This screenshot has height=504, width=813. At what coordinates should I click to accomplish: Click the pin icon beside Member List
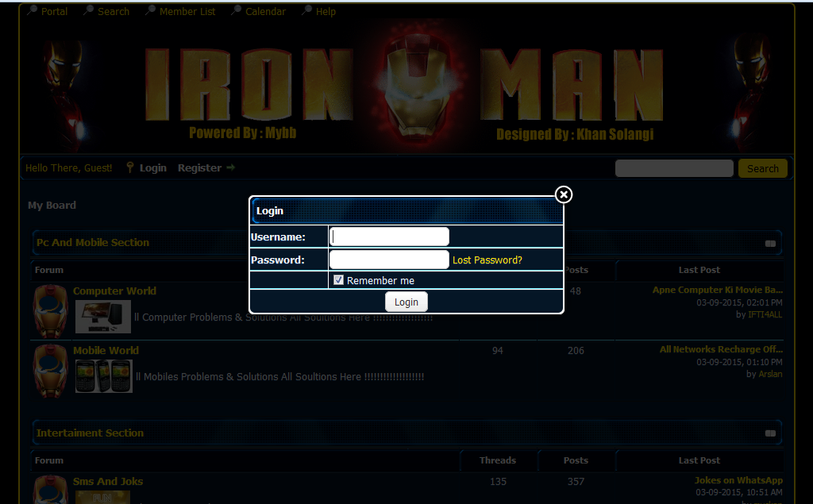[150, 10]
